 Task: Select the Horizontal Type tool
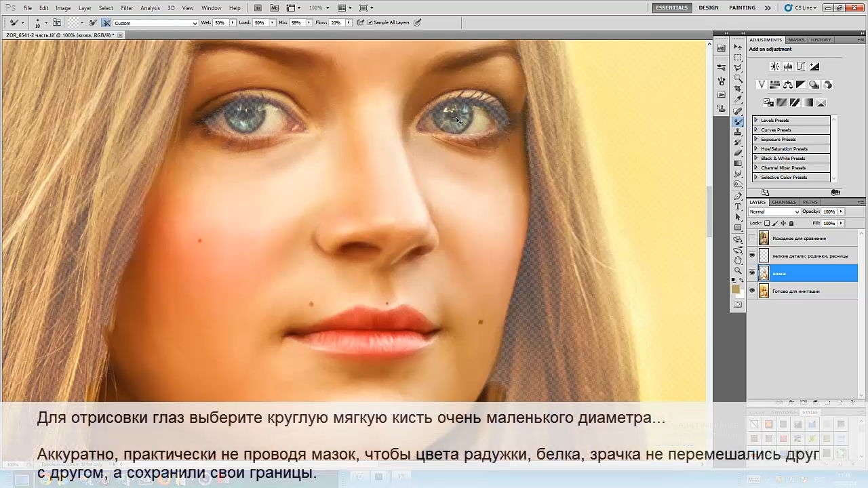point(738,207)
